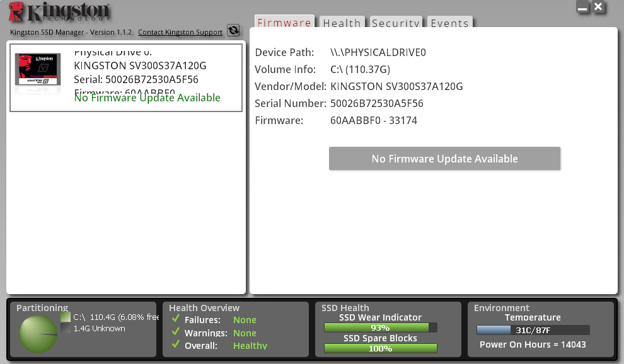Open the Contact Kingston Support link

180,32
